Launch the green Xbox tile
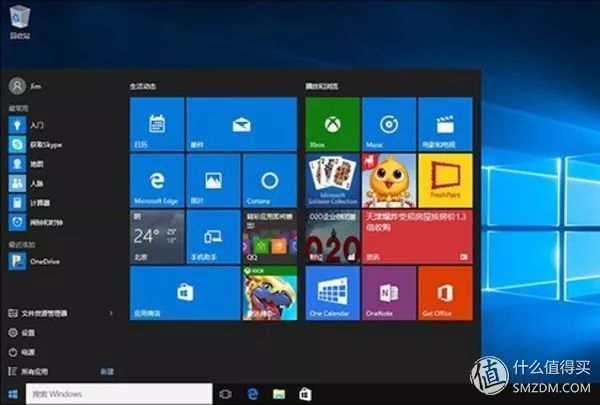The width and height of the screenshot is (600, 405). [333, 124]
